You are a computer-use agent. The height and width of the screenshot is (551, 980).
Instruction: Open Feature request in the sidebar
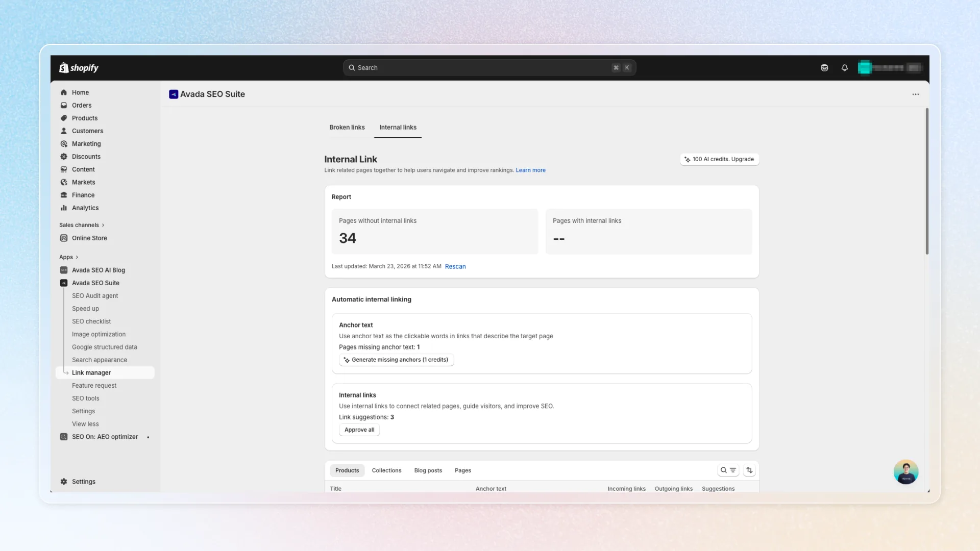94,386
